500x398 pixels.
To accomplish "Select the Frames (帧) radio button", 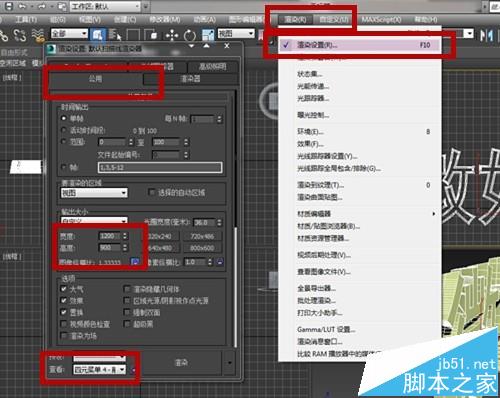I will (x=63, y=167).
